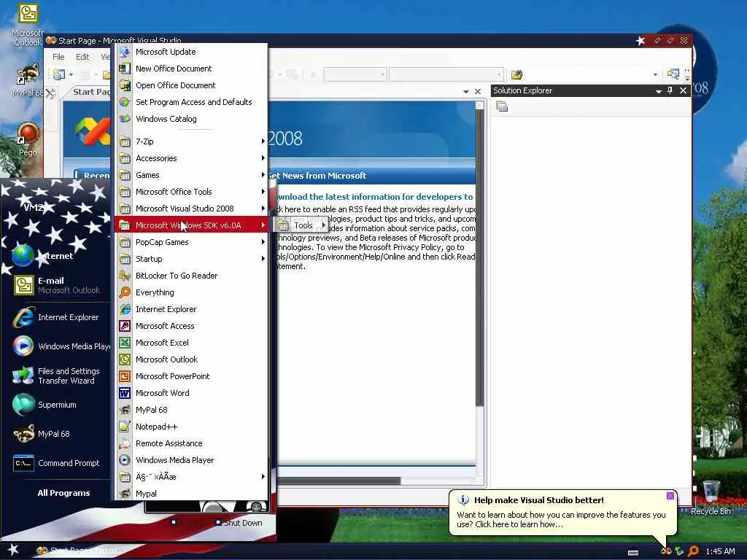
Task: Click the vertical scrollbar of Start Page news
Action: [x=480, y=257]
